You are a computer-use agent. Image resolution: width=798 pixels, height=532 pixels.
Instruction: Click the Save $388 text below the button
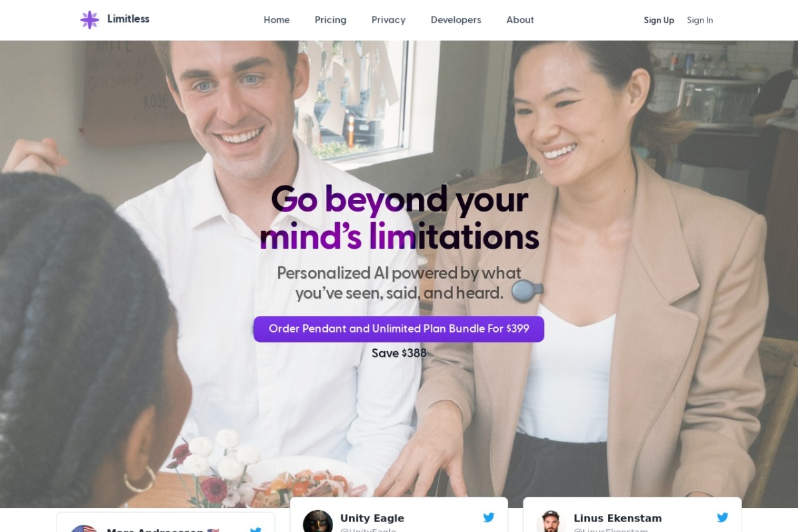click(x=399, y=353)
